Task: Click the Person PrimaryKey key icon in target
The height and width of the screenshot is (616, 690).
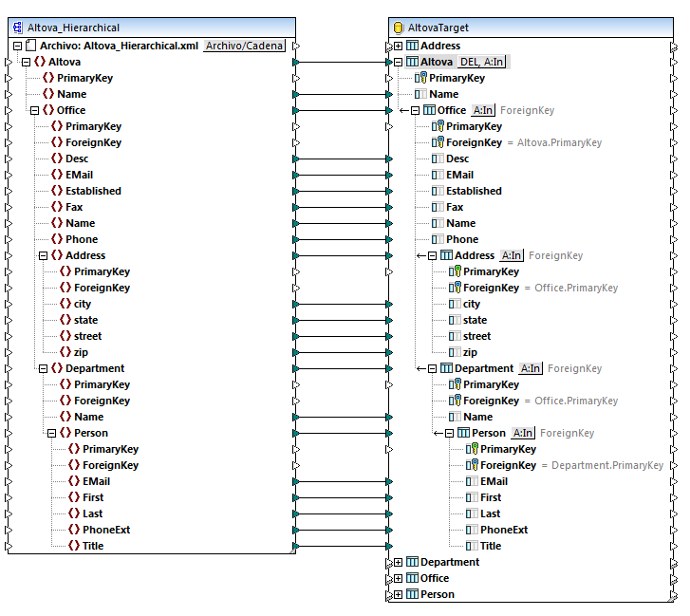Action: pos(472,449)
